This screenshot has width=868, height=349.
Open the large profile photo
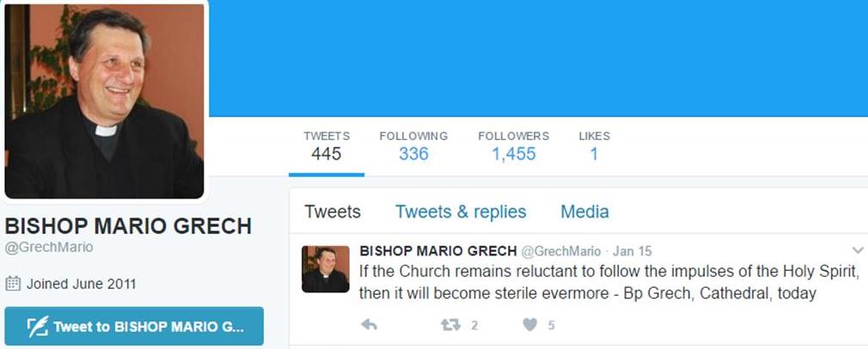tap(105, 101)
